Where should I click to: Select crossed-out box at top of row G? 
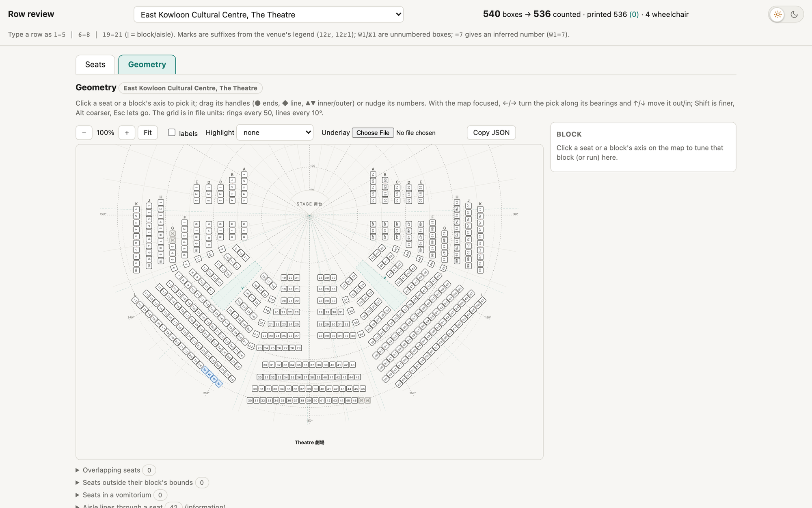[173, 234]
